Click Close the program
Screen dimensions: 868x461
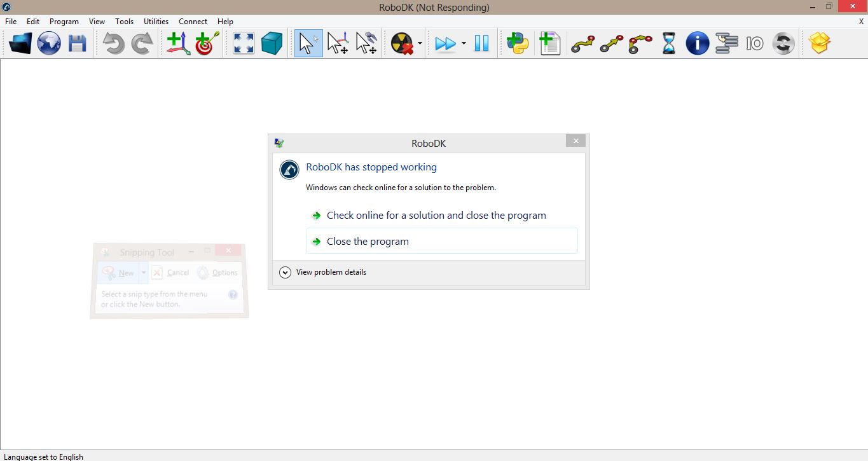coord(368,242)
